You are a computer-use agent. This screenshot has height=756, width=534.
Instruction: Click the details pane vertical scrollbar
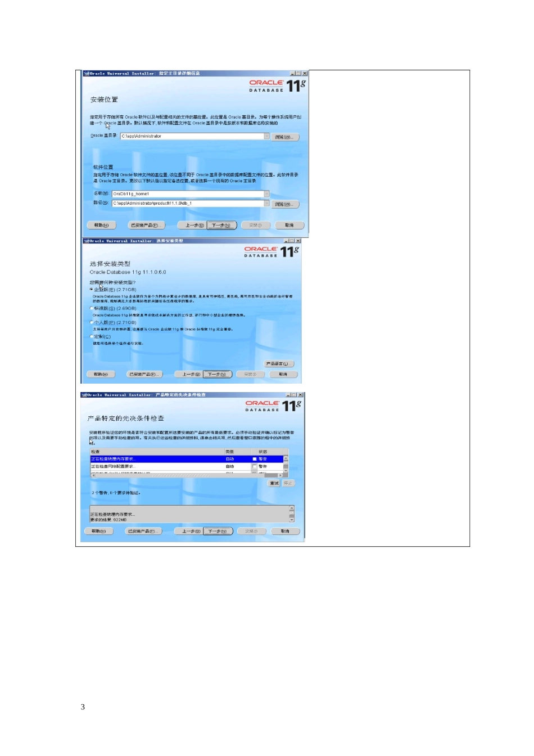pyautogui.click(x=292, y=514)
